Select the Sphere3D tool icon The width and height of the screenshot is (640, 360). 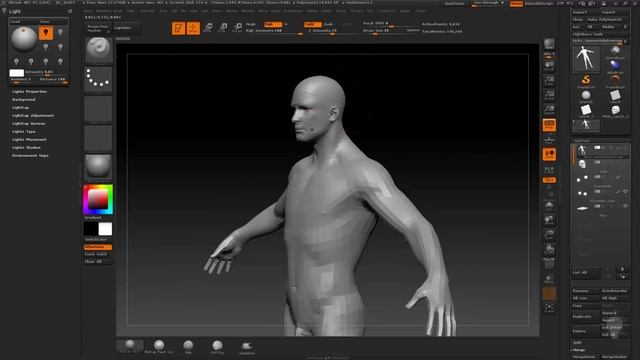[586, 96]
